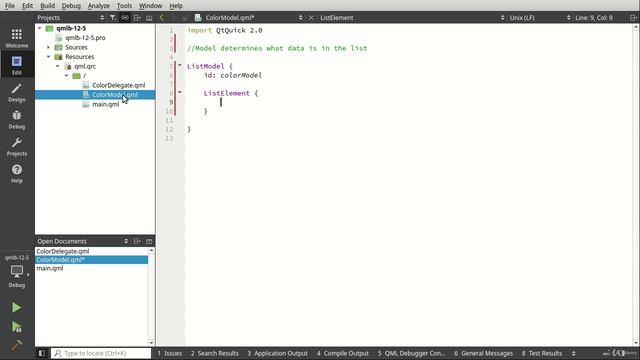Select ColorDelegate.qml in project tree
The height and width of the screenshot is (360, 640).
(118, 85)
